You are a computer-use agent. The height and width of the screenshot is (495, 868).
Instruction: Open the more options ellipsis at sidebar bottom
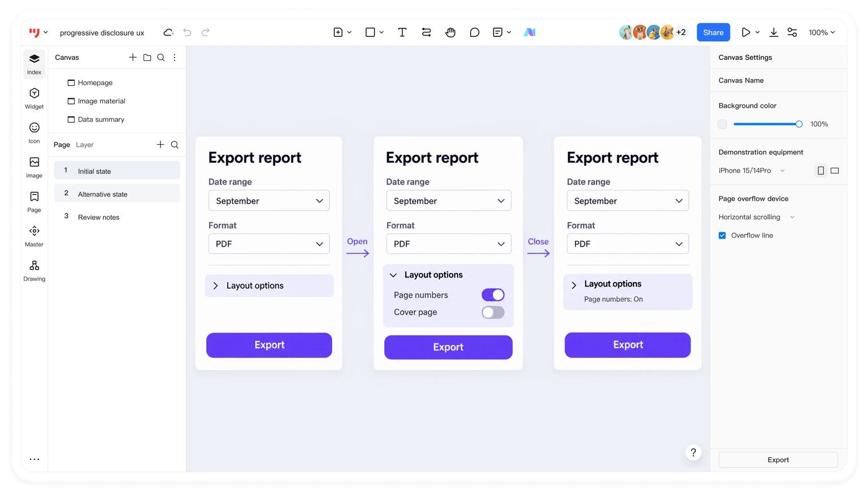point(34,459)
